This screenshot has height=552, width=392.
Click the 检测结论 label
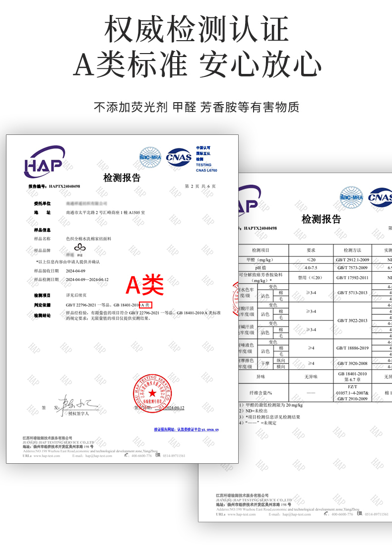[x=42, y=315]
